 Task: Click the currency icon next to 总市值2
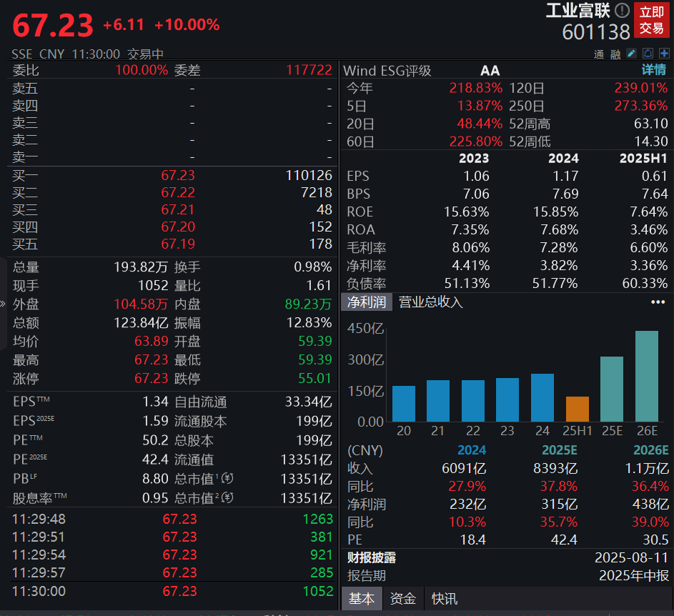(x=227, y=497)
